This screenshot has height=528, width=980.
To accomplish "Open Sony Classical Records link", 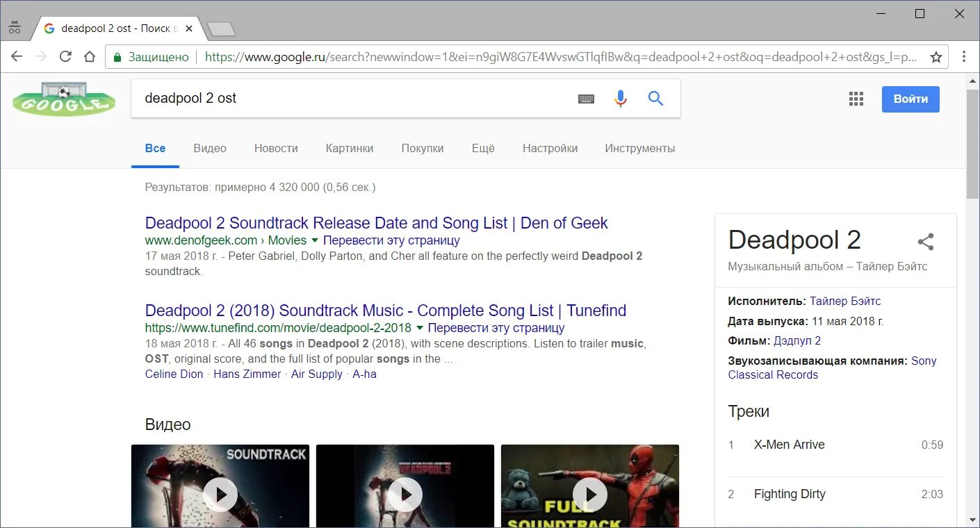I will click(833, 368).
